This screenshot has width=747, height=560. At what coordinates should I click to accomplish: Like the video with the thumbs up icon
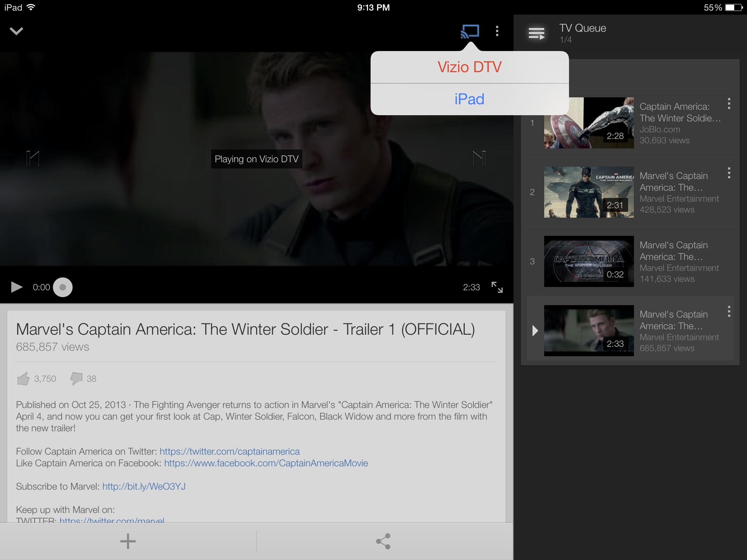coord(23,379)
